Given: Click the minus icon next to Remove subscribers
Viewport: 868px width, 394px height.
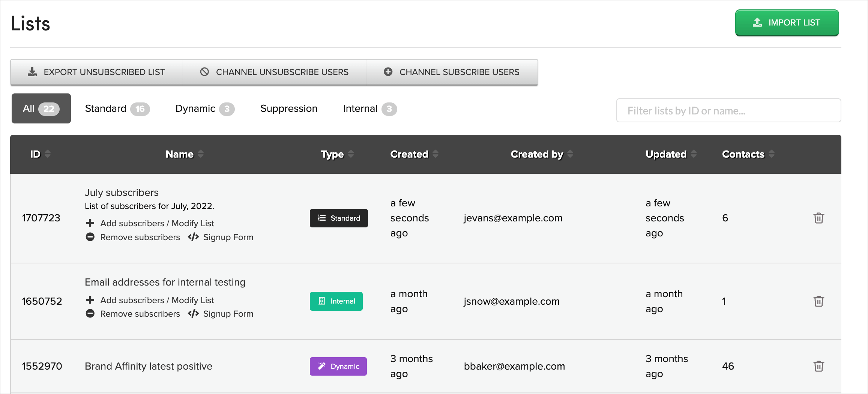Looking at the screenshot, I should click(x=90, y=237).
